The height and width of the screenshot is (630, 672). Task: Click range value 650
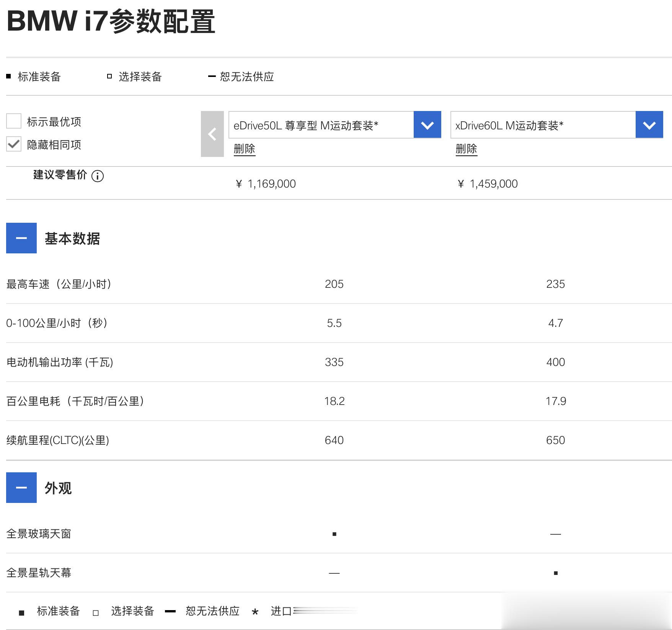(x=556, y=440)
